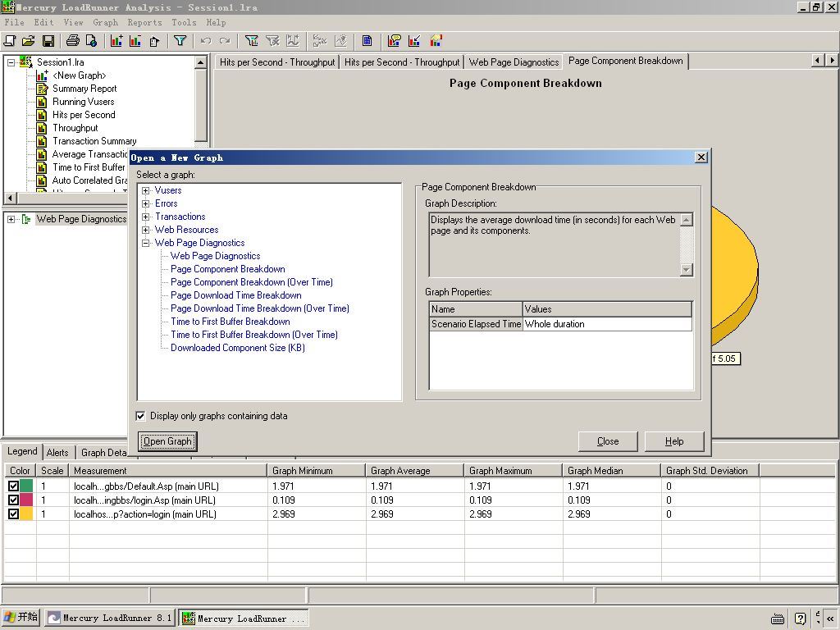Click the Throughput graph icon in the session tree
Screen dimensions: 840x630
coord(42,128)
